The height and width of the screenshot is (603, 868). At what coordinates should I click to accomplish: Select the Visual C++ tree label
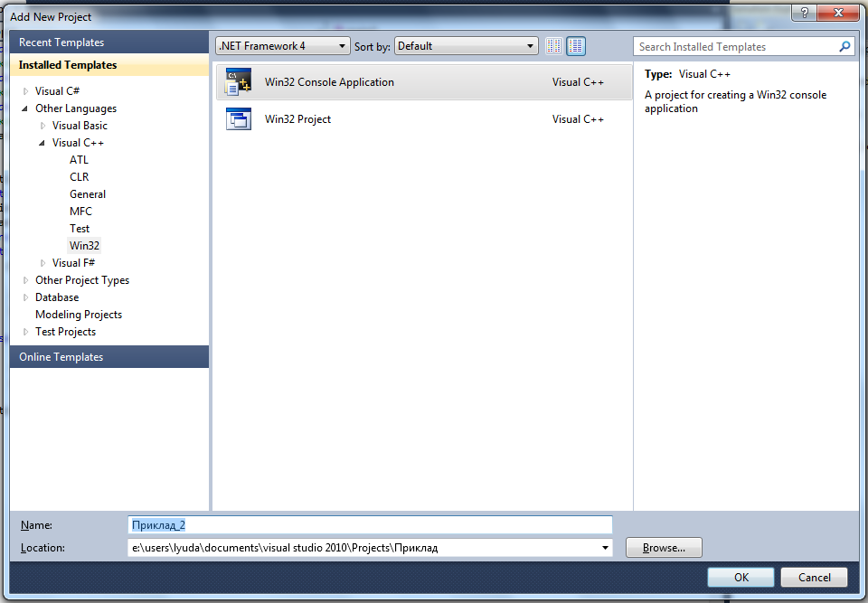point(78,142)
